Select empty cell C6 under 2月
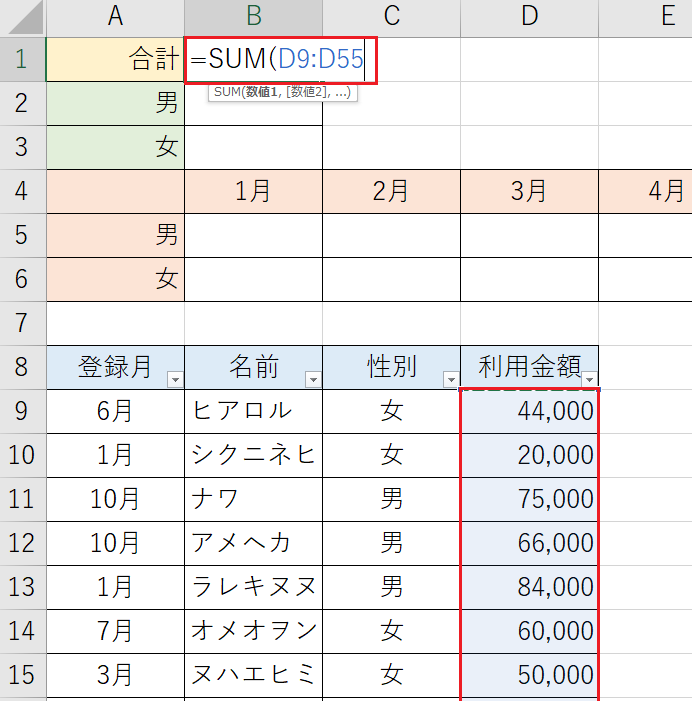Image resolution: width=692 pixels, height=701 pixels. click(x=392, y=279)
